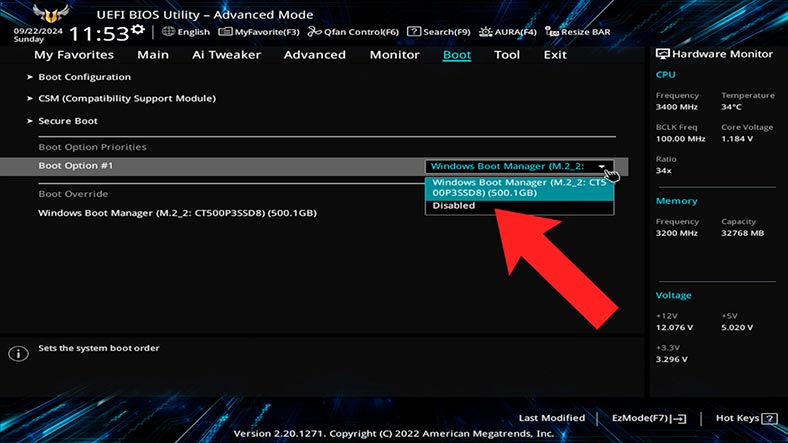Screen dimensions: 788x443
Task: Click memory frequency value 3200 MHz
Action: [676, 233]
